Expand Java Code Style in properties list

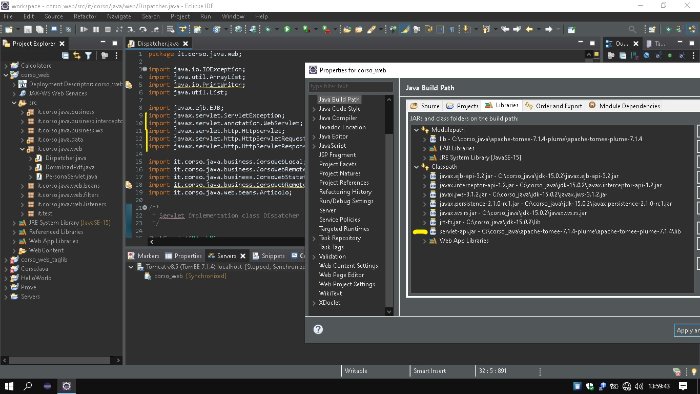[x=314, y=109]
